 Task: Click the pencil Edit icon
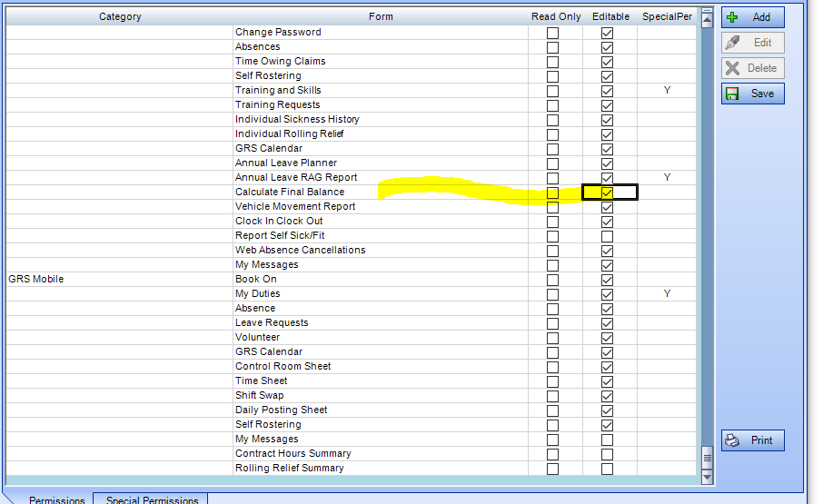(x=734, y=43)
